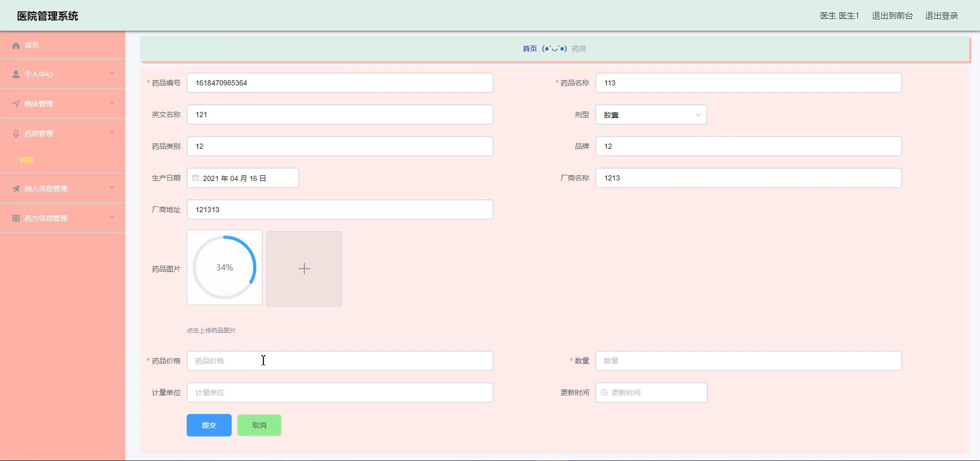Open the 剂型 dropdown showing 胶囊

coord(651,115)
